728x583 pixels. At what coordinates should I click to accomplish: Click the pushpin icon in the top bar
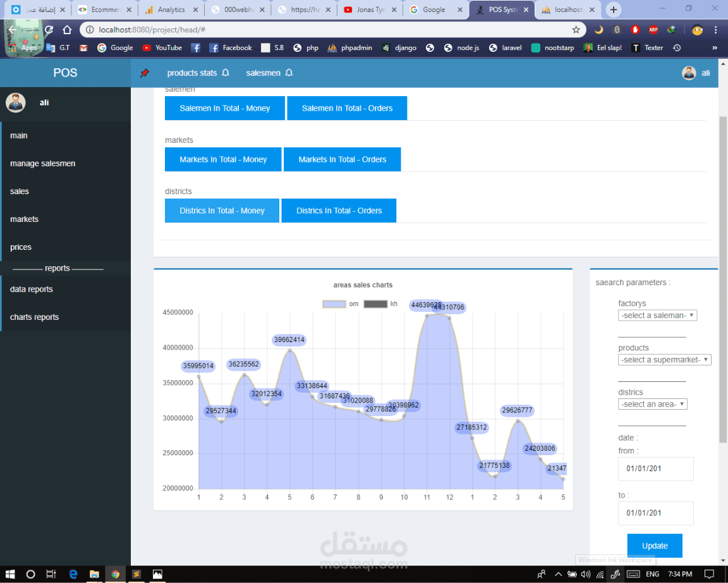(144, 73)
